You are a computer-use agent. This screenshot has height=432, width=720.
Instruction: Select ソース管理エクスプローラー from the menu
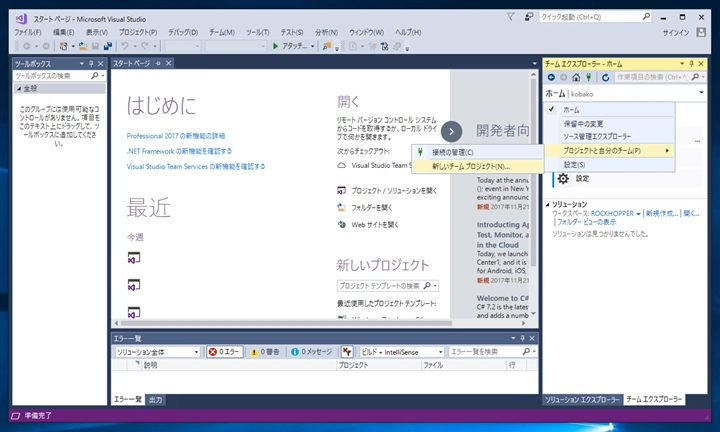[611, 136]
